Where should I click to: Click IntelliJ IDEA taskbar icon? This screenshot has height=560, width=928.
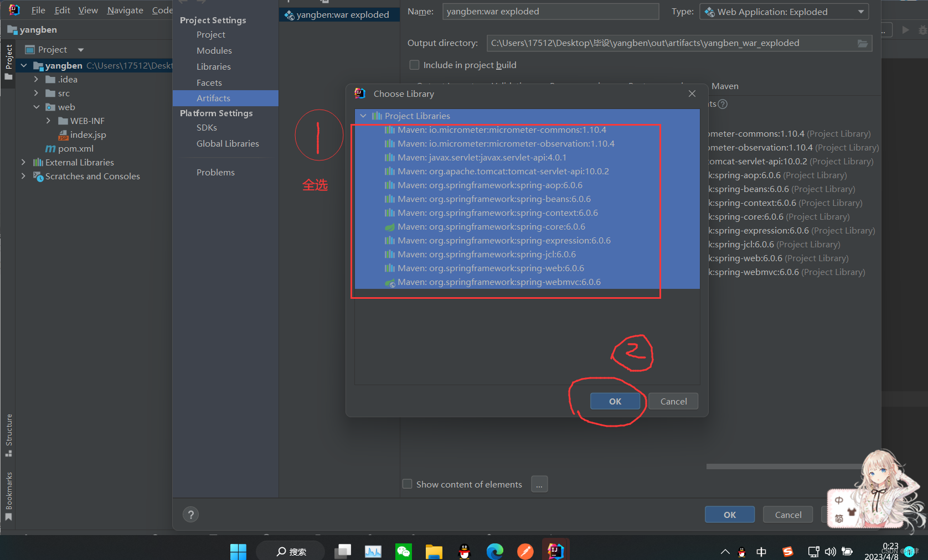coord(555,551)
